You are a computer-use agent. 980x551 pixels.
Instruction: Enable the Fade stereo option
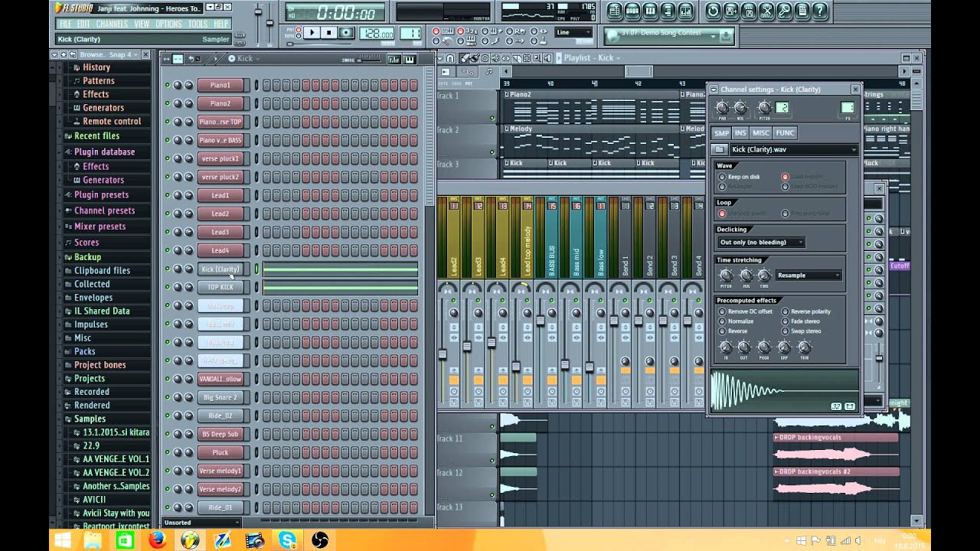coord(785,321)
